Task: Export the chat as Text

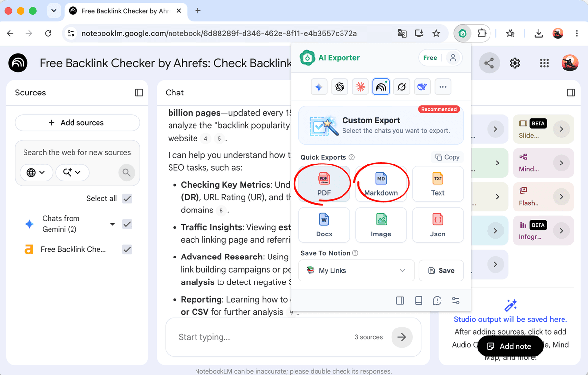Action: coord(438,184)
